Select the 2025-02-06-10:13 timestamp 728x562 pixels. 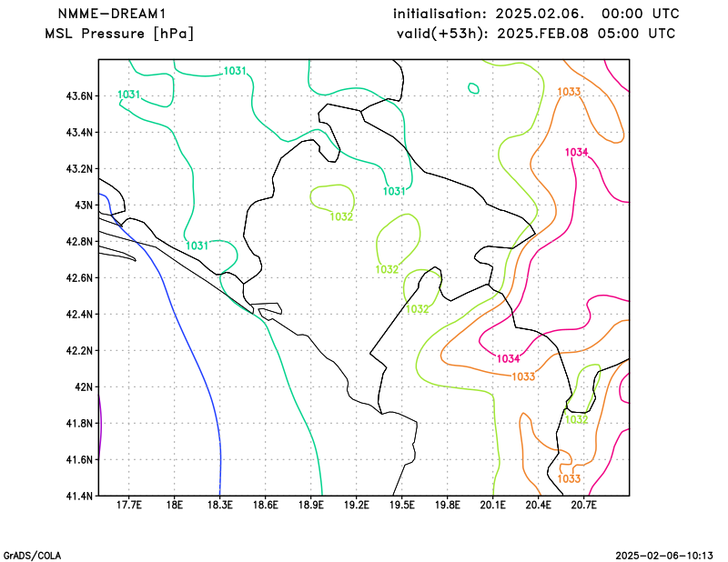pyautogui.click(x=664, y=556)
